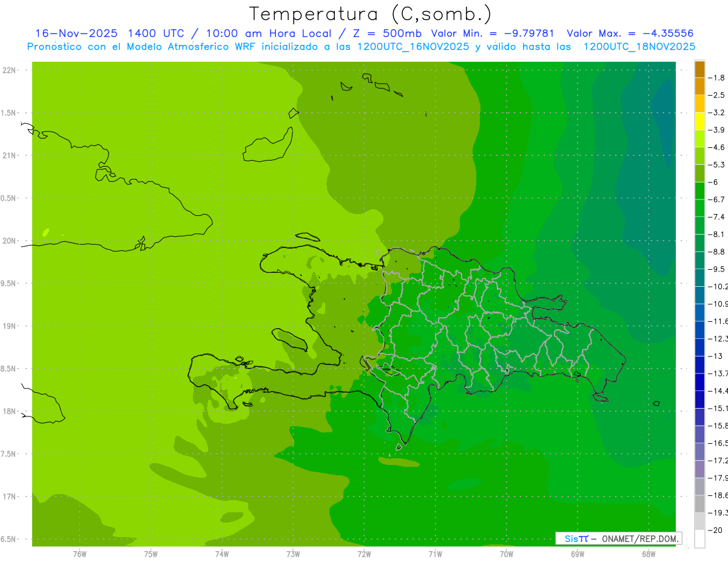Click the '72W' longitude label
728x562 pixels.
coord(364,555)
